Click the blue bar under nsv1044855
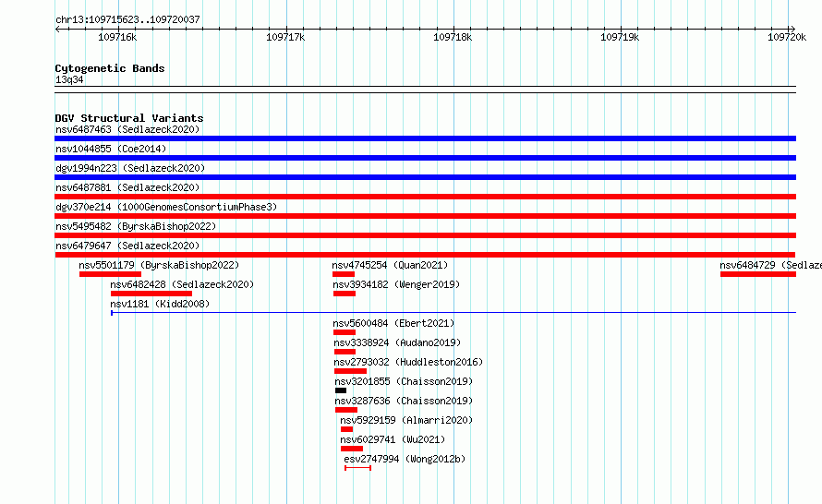The image size is (822, 504). (x=425, y=158)
